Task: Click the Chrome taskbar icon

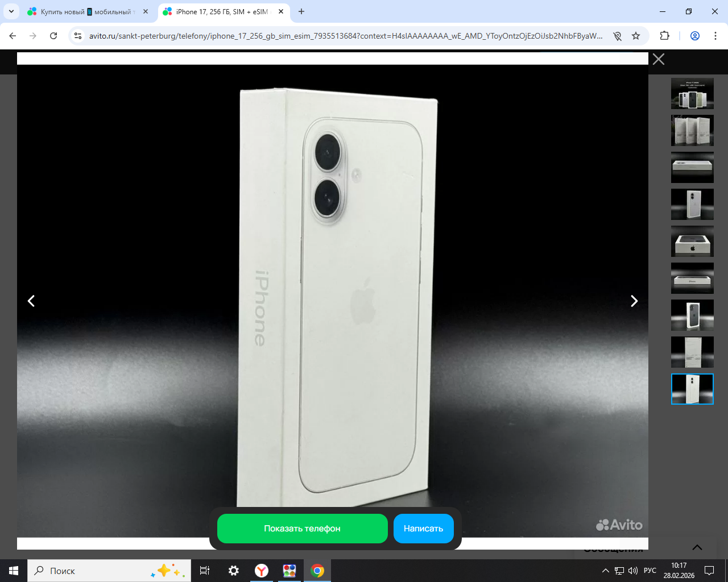Action: [x=317, y=571]
